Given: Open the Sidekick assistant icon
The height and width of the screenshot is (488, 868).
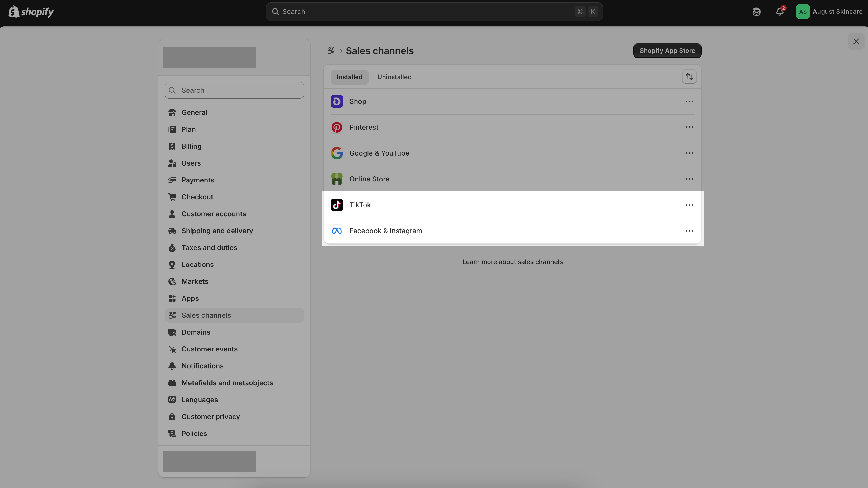Looking at the screenshot, I should pos(757,12).
